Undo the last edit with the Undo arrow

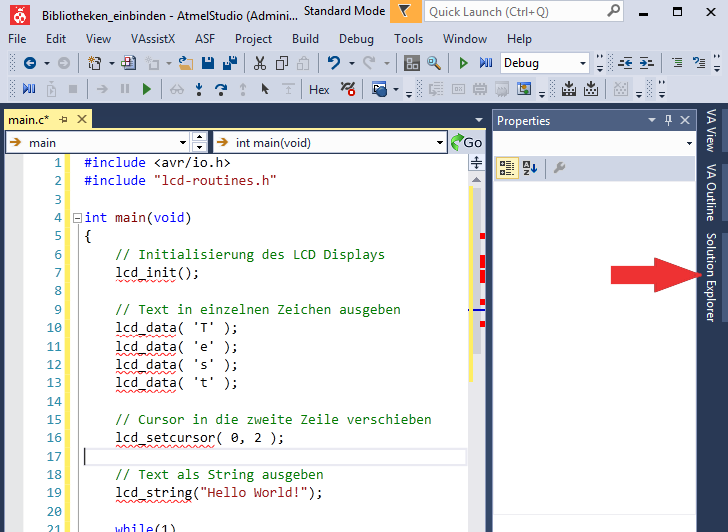pos(334,63)
